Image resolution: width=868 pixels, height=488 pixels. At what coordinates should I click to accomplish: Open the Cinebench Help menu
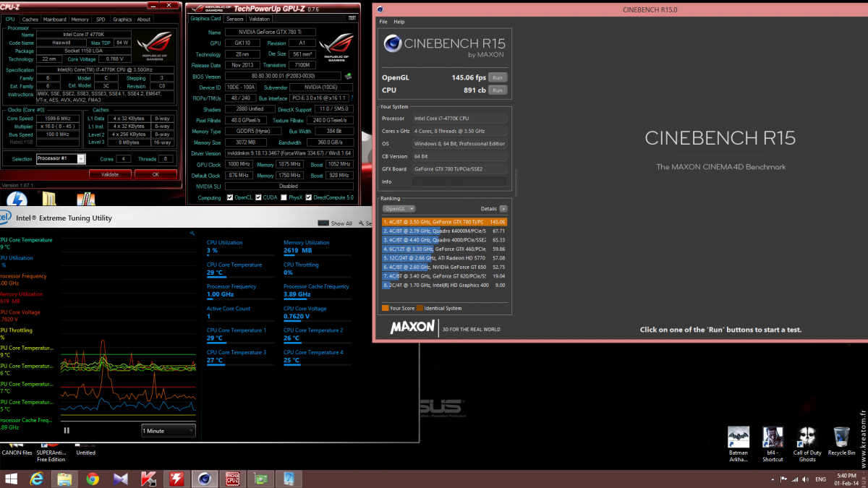399,22
